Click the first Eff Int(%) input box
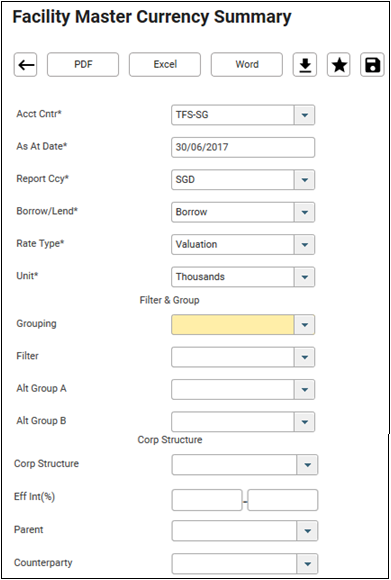Image resolution: width=391 pixels, height=580 pixels. tap(207, 500)
